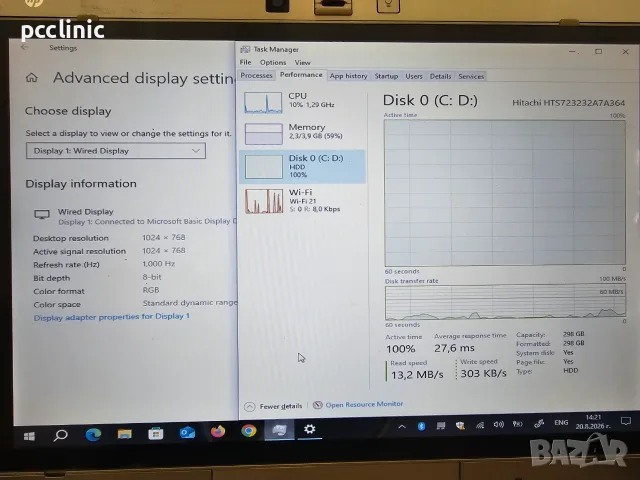This screenshot has width=640, height=480.
Task: Open the Display 1: Wired Display dropdown
Action: coord(116,151)
